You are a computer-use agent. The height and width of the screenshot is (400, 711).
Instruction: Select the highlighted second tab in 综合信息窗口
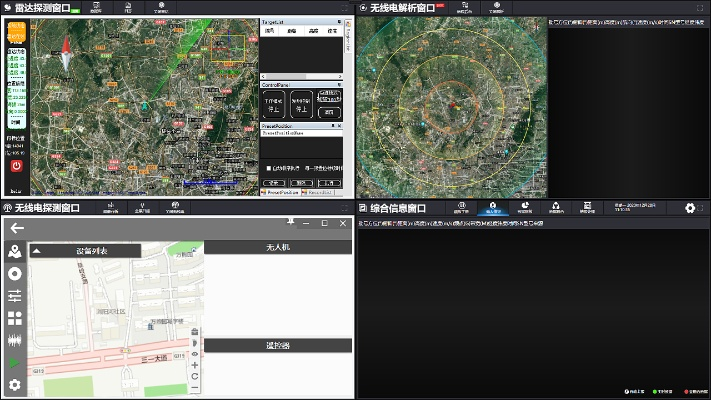(491, 209)
